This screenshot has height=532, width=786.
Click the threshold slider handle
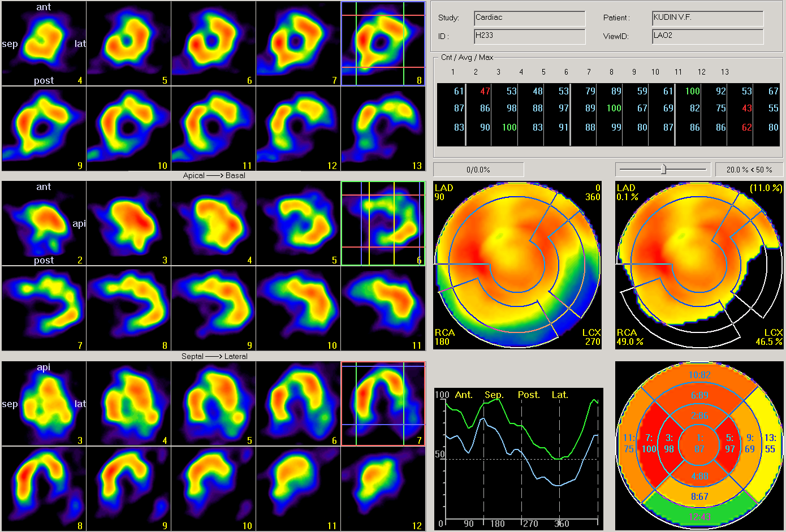point(663,169)
